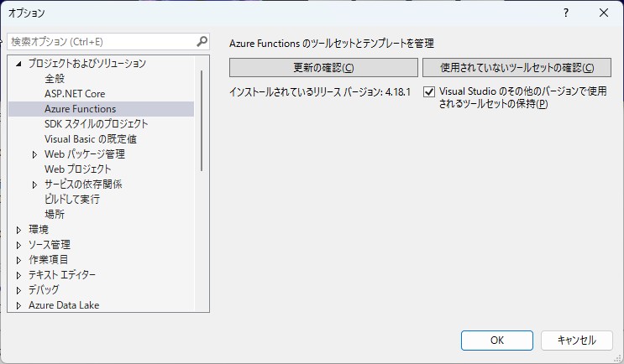The width and height of the screenshot is (624, 364).
Task: Toggle Visual Studio ツールセットの保持 checkbox
Action: [x=429, y=92]
